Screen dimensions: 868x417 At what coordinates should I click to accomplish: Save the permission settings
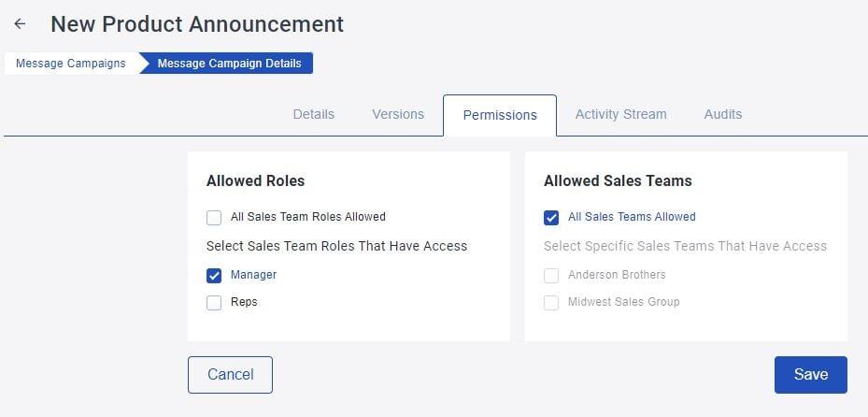coord(810,375)
